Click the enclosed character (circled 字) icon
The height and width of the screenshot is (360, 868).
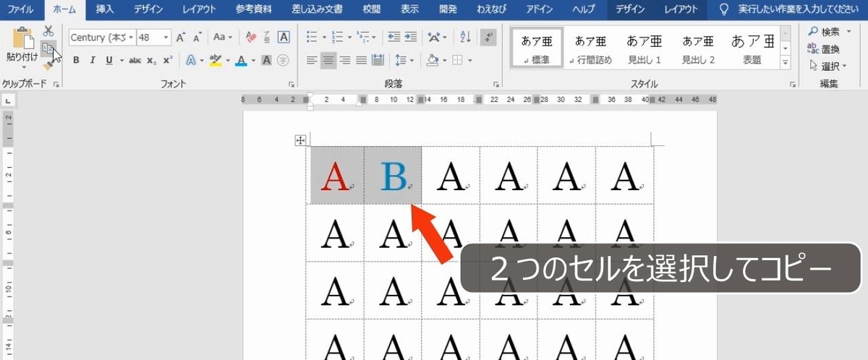(284, 61)
